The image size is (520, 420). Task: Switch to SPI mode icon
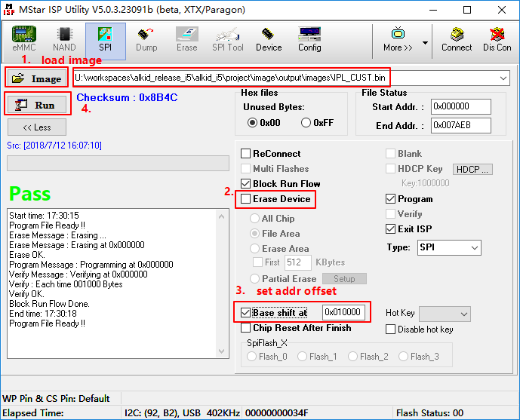(105, 39)
